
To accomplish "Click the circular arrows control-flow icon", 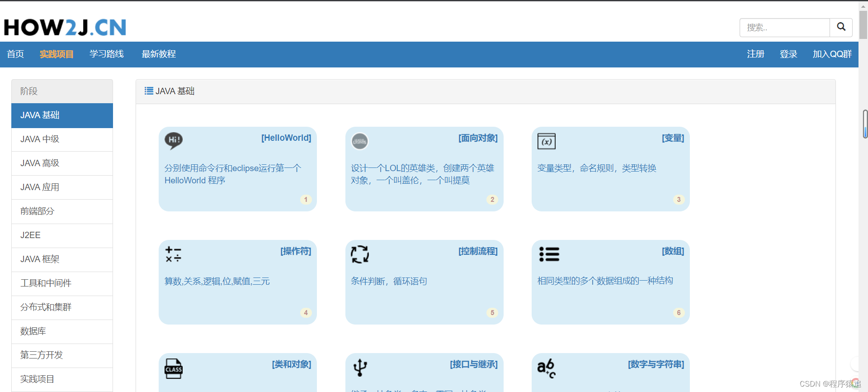I will pyautogui.click(x=360, y=254).
